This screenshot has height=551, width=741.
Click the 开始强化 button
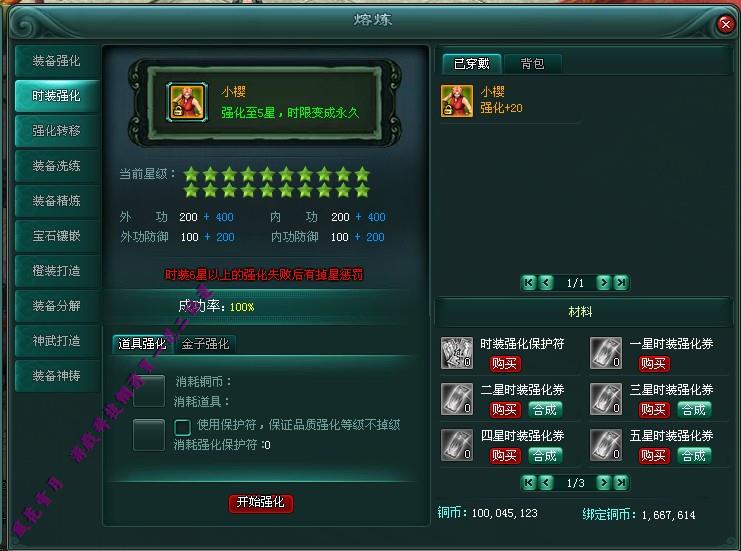pyautogui.click(x=261, y=502)
